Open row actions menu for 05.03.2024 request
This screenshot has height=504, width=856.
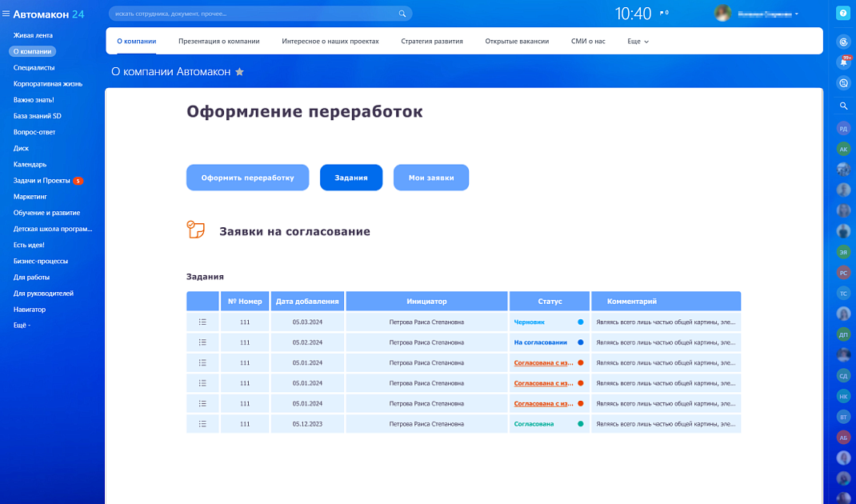point(202,322)
